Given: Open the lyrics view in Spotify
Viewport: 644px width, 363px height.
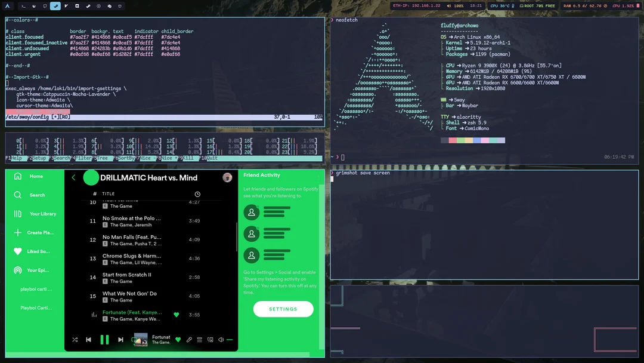Looking at the screenshot, I should coord(189,339).
